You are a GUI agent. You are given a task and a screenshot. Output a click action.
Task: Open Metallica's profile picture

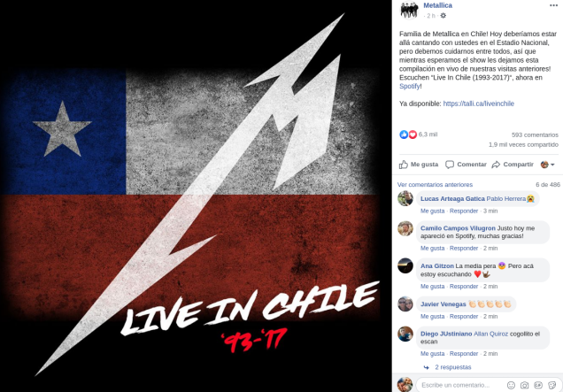[x=409, y=10]
